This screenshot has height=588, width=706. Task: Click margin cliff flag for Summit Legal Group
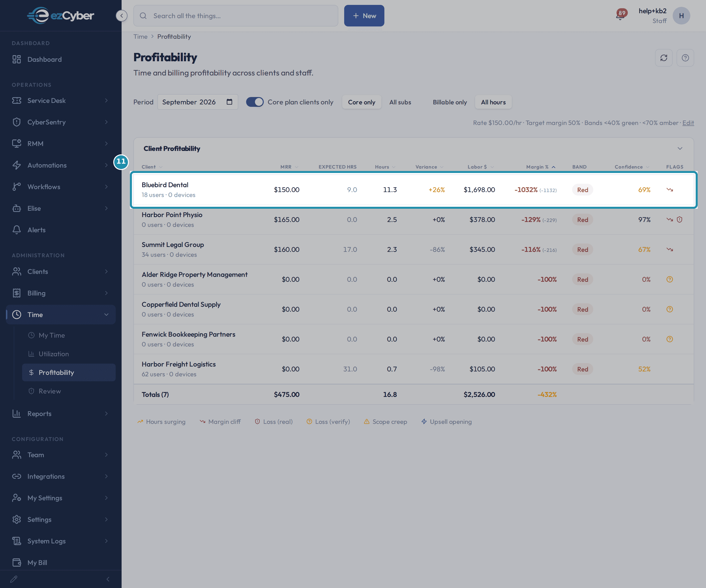670,250
